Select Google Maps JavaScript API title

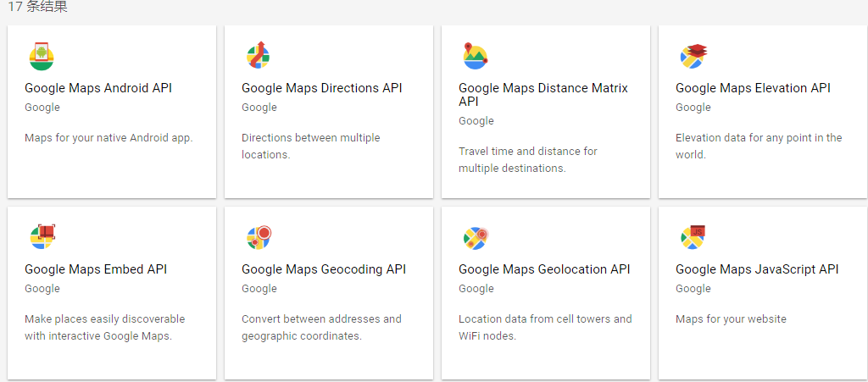tap(757, 270)
